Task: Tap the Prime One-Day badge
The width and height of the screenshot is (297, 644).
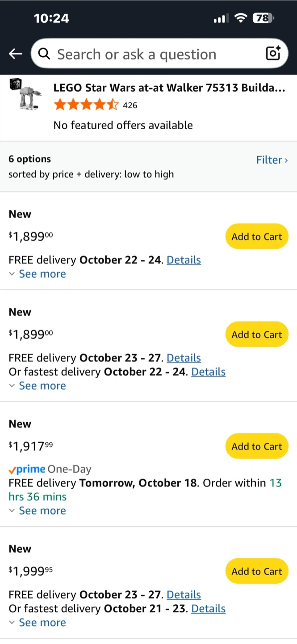Action: tap(50, 469)
